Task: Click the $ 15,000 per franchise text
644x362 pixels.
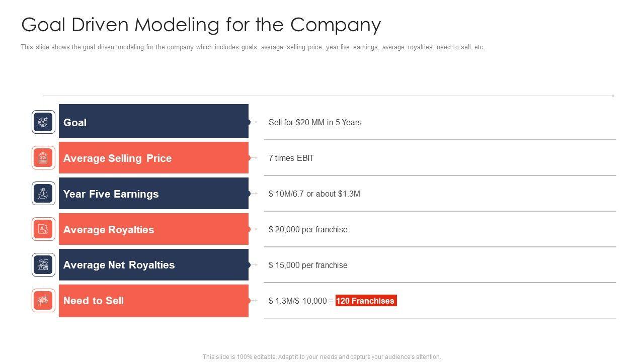Action: pyautogui.click(x=308, y=265)
